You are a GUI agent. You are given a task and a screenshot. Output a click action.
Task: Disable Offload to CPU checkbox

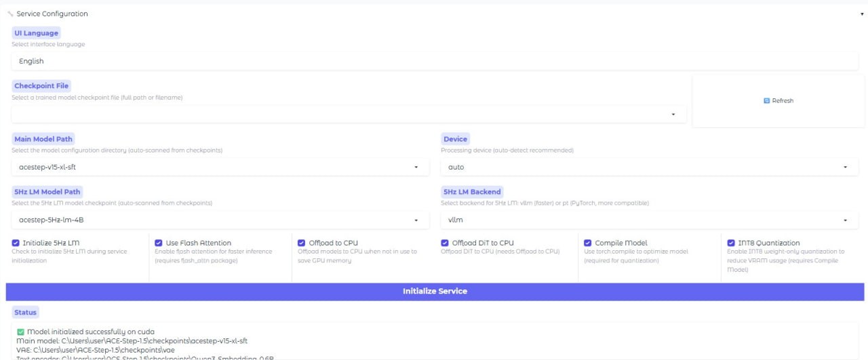click(302, 243)
